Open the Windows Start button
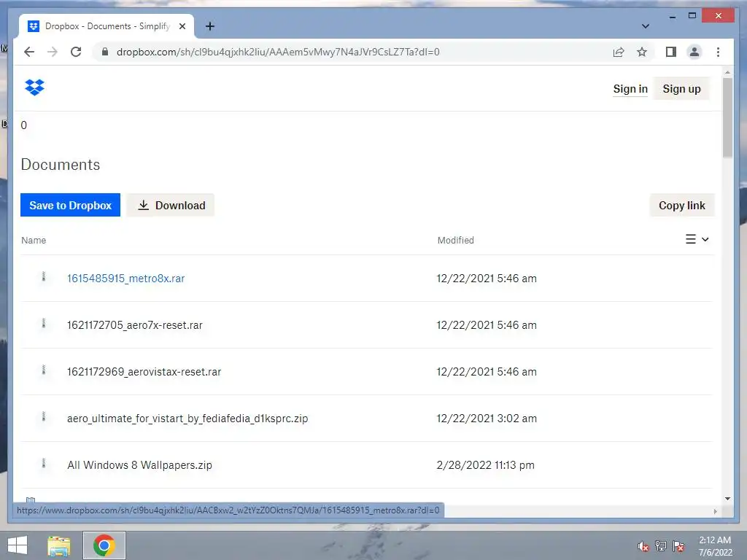This screenshot has width=747, height=560. (18, 545)
